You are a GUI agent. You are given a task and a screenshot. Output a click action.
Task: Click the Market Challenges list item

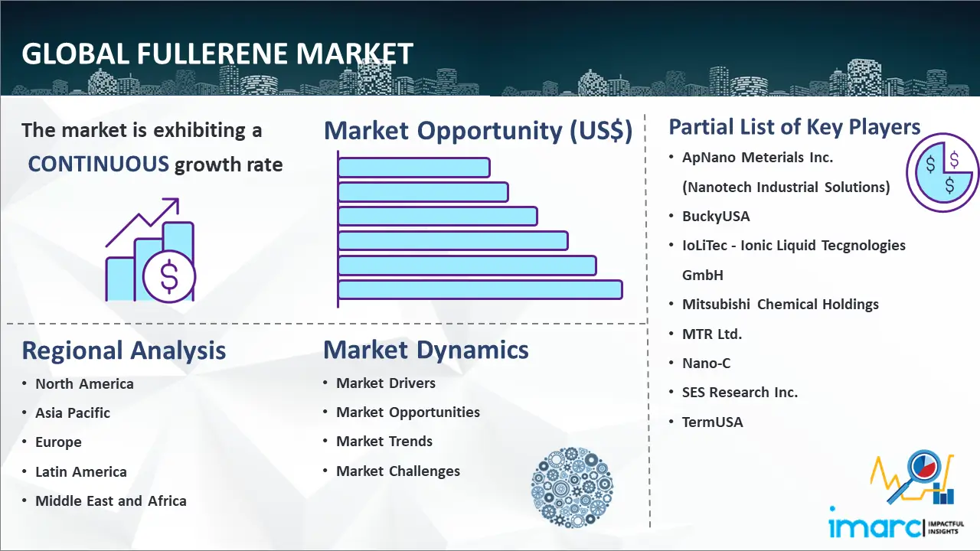click(x=398, y=471)
